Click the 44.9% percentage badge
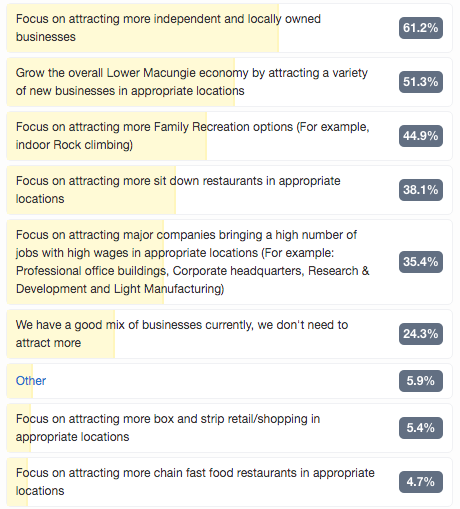Screen dimensions: 460x509 coord(421,136)
